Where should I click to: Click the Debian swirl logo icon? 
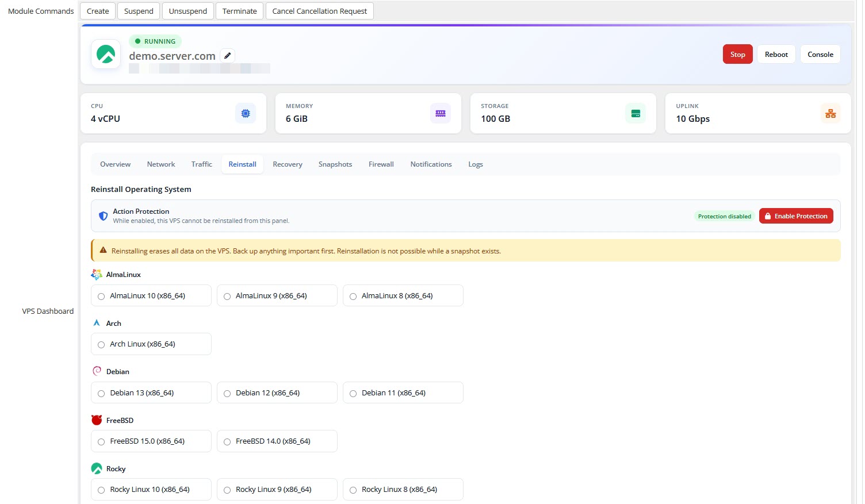coord(97,371)
